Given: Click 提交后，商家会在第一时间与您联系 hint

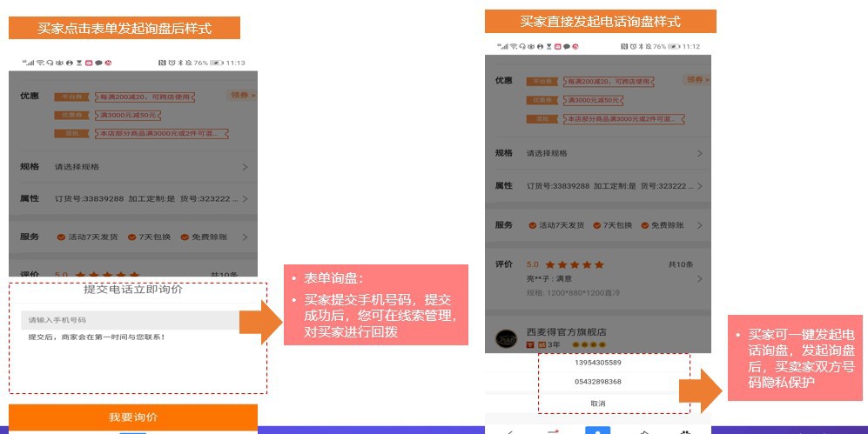Looking at the screenshot, I should pos(97,337).
